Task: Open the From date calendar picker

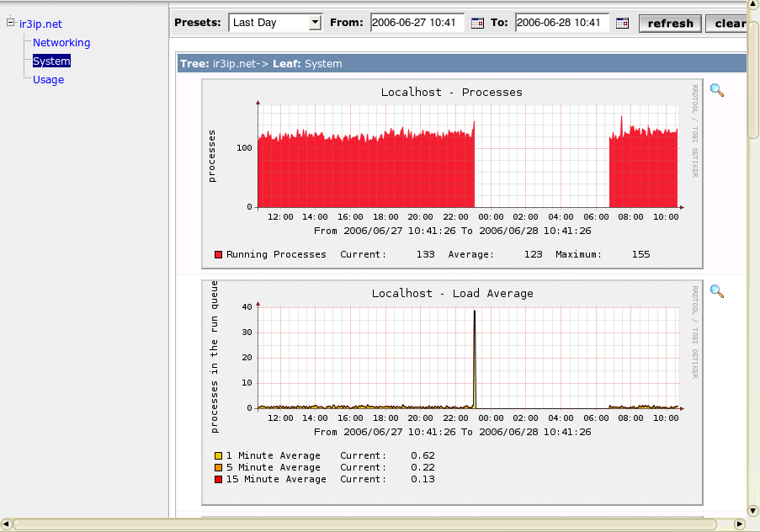Action: (x=477, y=23)
